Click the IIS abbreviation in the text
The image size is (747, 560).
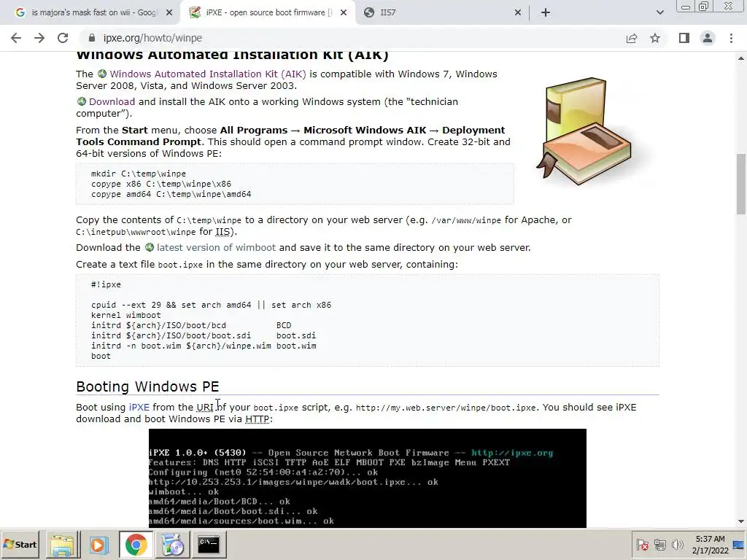pyautogui.click(x=222, y=232)
